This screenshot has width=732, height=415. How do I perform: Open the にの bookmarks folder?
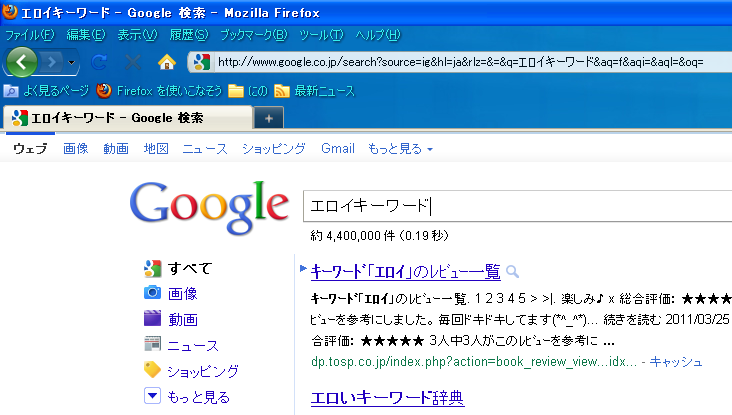point(248,91)
